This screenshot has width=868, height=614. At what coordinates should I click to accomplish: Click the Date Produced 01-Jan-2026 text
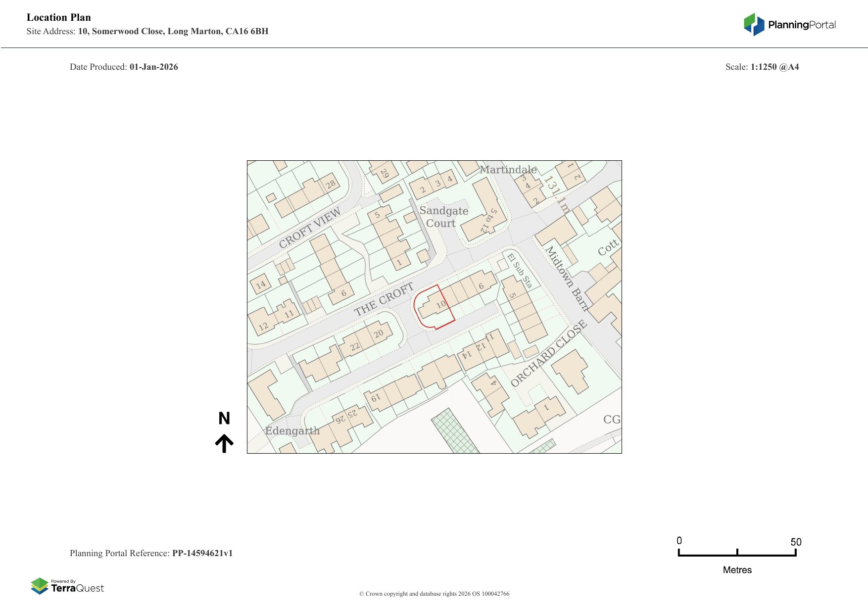click(124, 66)
